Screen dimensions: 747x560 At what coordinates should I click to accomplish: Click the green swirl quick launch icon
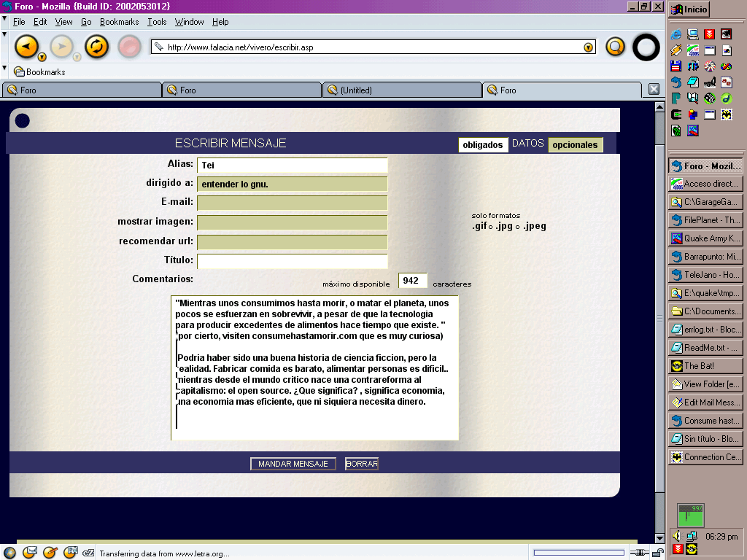coord(727,98)
